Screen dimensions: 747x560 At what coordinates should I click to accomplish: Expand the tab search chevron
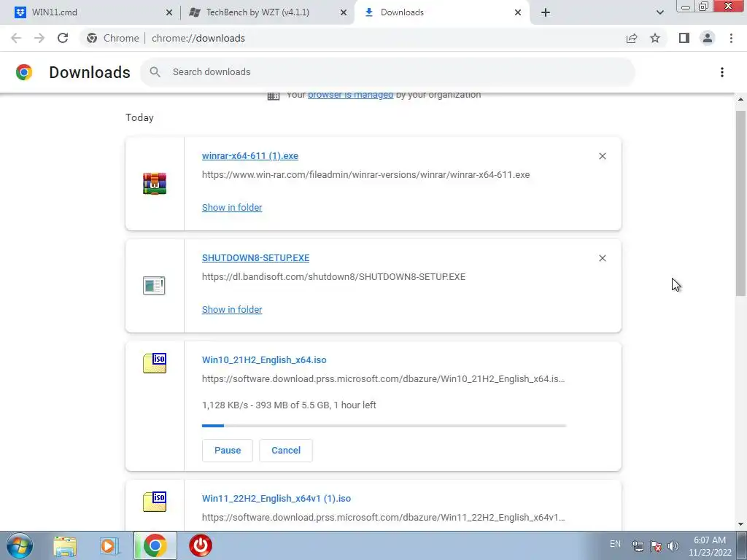click(x=659, y=12)
